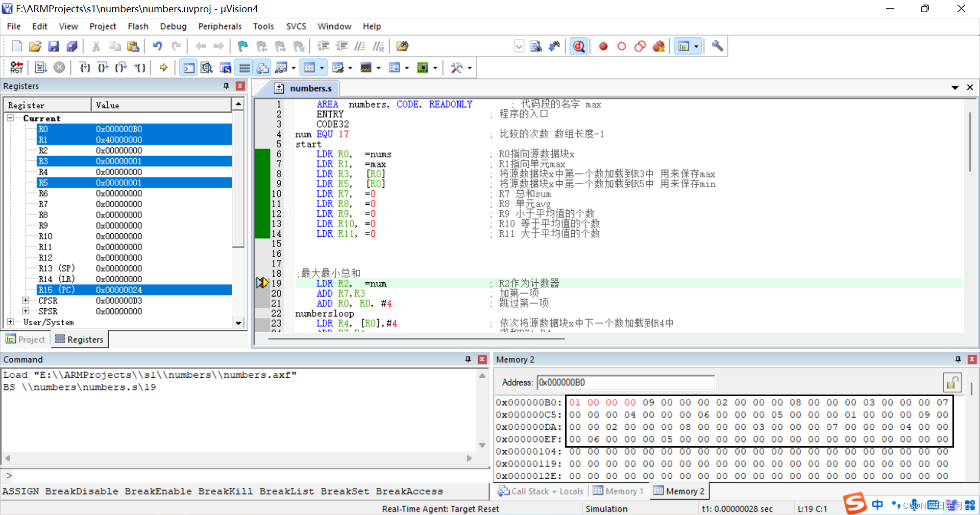Open the find combo box dropdown
The image size is (980, 515).
pos(519,46)
